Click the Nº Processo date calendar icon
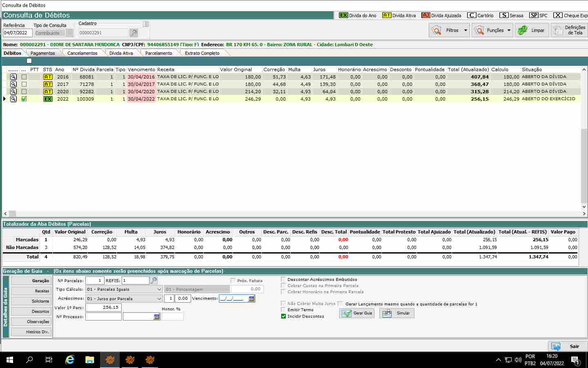Screen dimensions: 588x368 157,317
